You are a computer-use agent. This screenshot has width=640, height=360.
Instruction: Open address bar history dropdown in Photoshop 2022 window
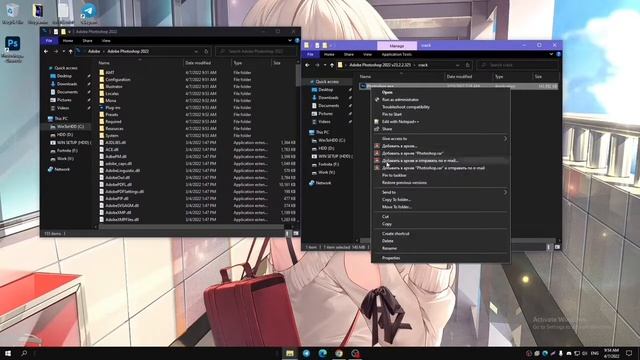click(196, 51)
